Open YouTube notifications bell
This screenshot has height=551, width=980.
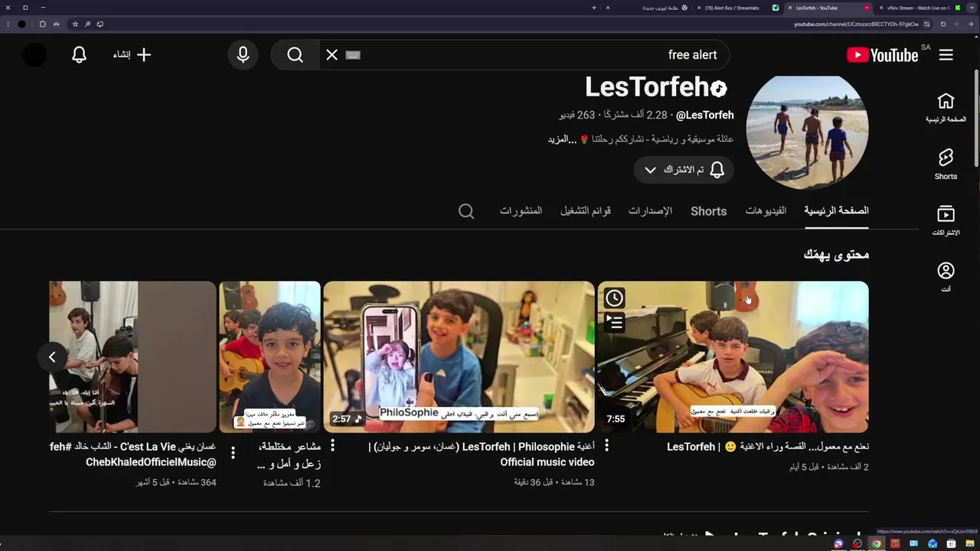(79, 55)
